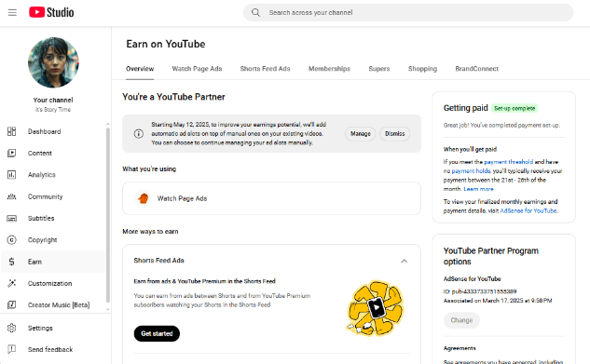The image size is (590, 364).
Task: Click the Learn more link
Action: point(478,189)
